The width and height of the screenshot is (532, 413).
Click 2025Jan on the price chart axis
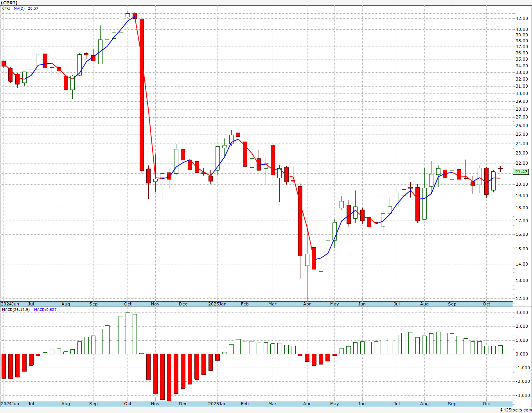217,304
